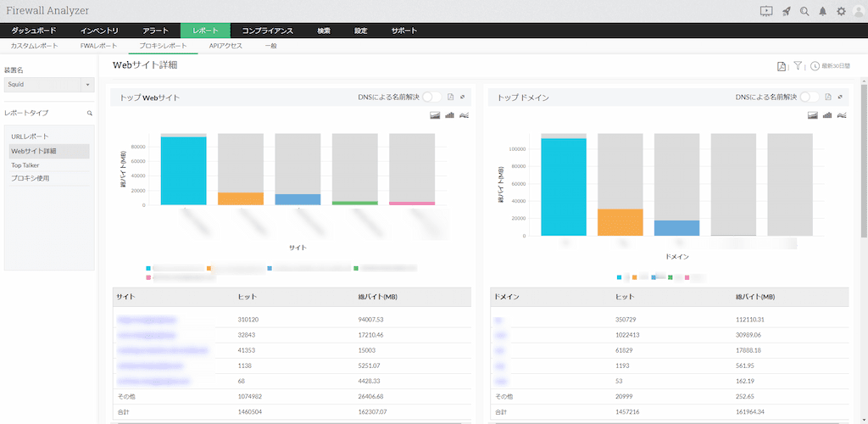Click the cyan legend swatch under Webサイト chart

[x=147, y=268]
